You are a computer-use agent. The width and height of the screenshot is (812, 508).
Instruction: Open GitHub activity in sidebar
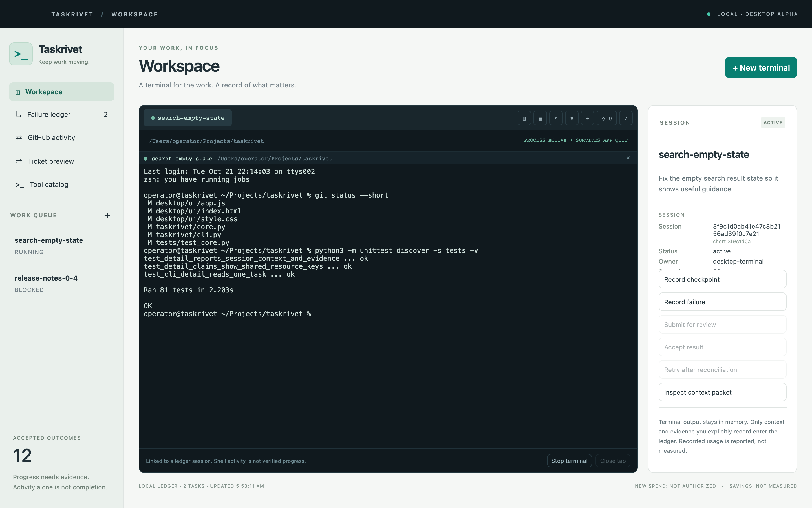pyautogui.click(x=62, y=137)
